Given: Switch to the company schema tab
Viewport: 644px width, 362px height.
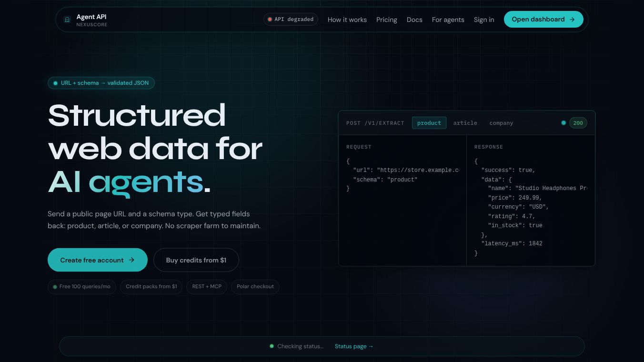Looking at the screenshot, I should coord(502,123).
